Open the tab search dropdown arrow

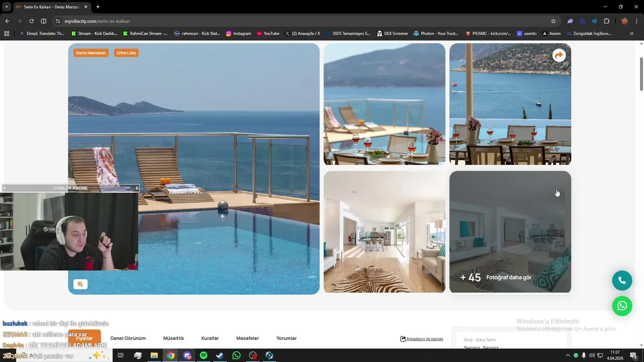[7, 7]
